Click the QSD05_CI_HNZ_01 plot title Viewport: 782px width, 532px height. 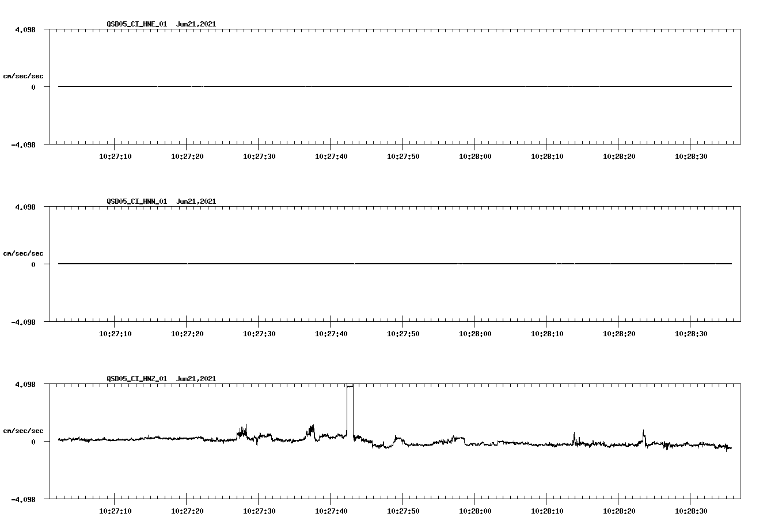coord(161,379)
